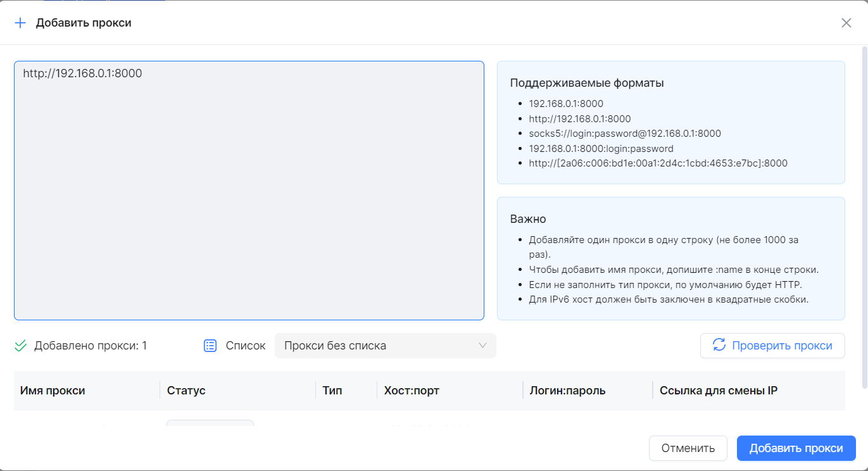Click the Тип column header

334,391
